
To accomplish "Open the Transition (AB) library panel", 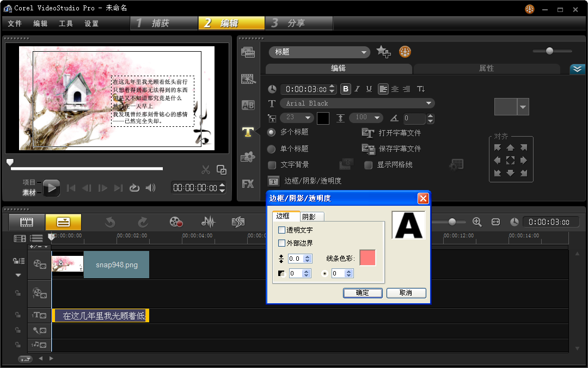I will [248, 105].
